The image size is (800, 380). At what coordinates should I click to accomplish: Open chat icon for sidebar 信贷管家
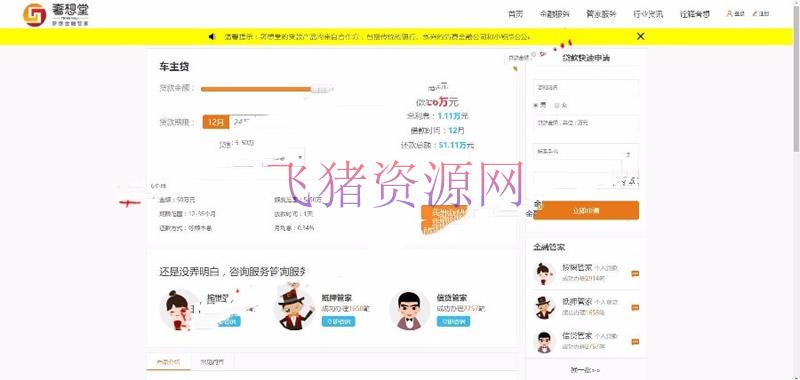pyautogui.click(x=635, y=342)
